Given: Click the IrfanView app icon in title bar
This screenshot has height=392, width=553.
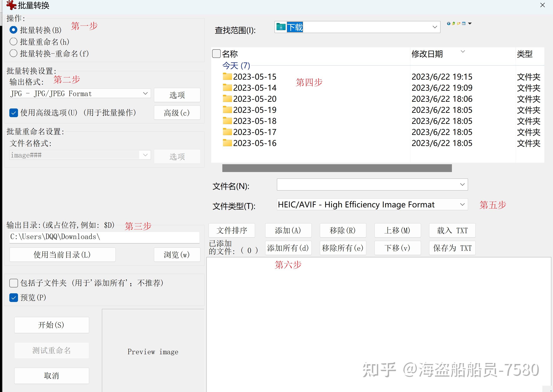Looking at the screenshot, I should [x=11, y=5].
